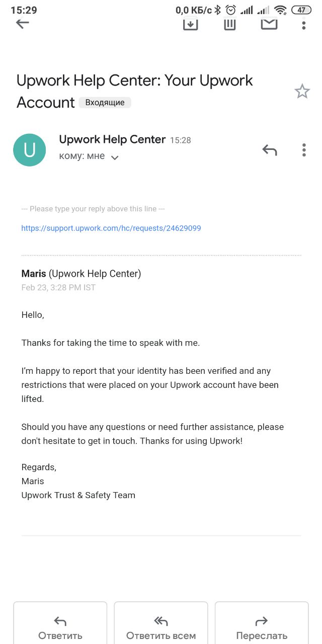Viewport: 322px width, 644px height.
Task: Mark email unread with the envelope icon
Action: pos(269,23)
